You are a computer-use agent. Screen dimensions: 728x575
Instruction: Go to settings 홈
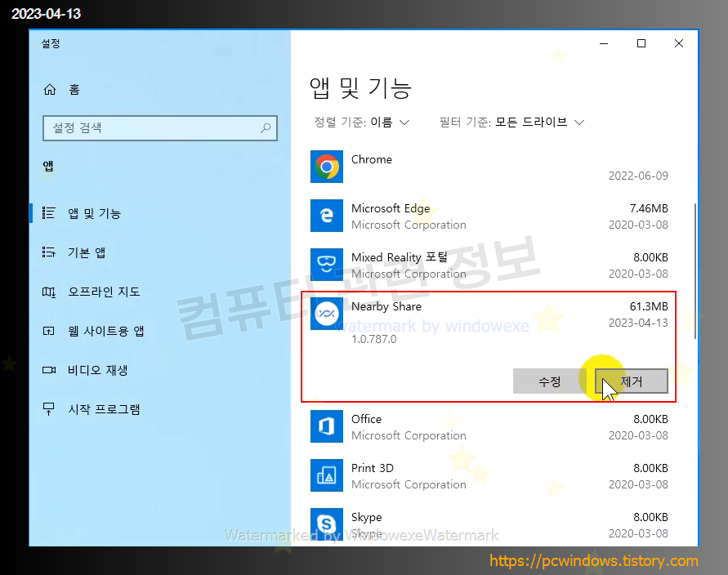click(x=74, y=89)
